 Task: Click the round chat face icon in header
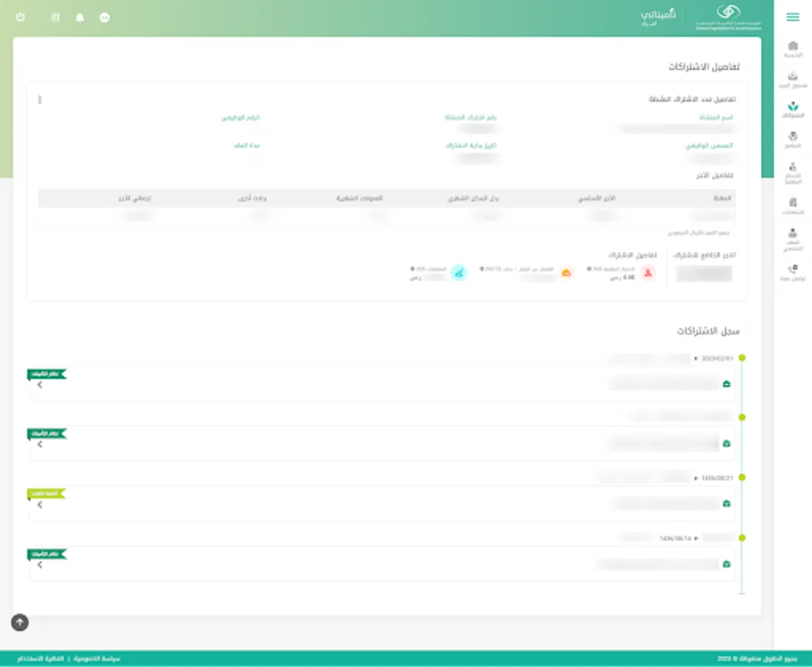click(105, 18)
